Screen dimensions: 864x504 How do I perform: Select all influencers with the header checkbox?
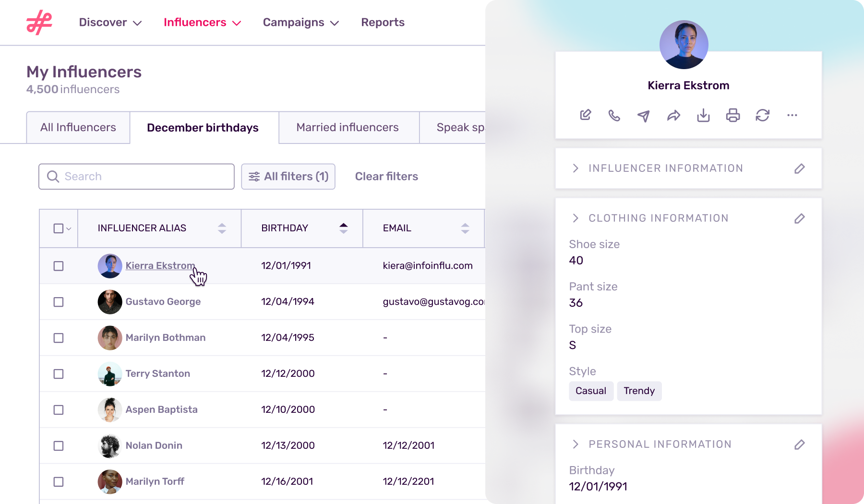[58, 228]
